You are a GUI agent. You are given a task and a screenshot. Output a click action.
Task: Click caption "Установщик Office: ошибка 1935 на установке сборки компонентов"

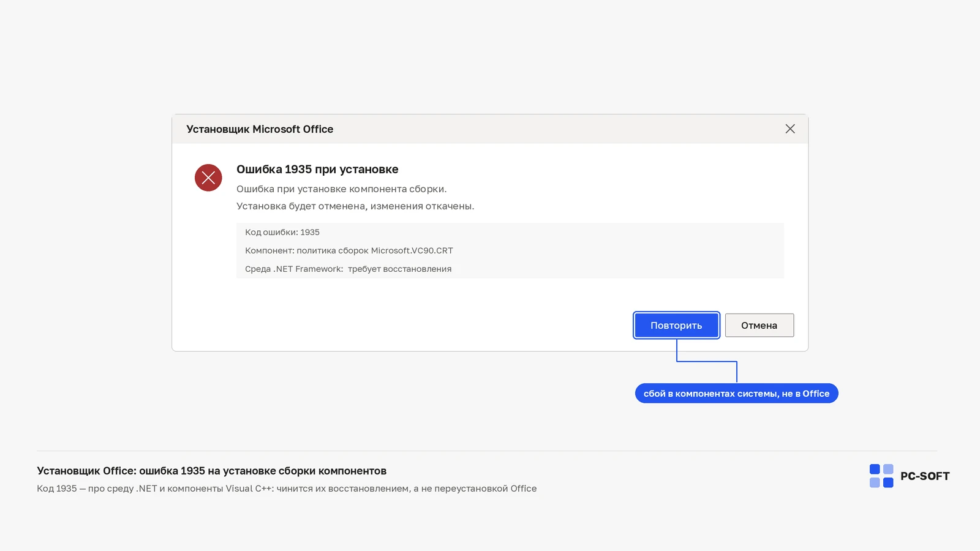[212, 471]
